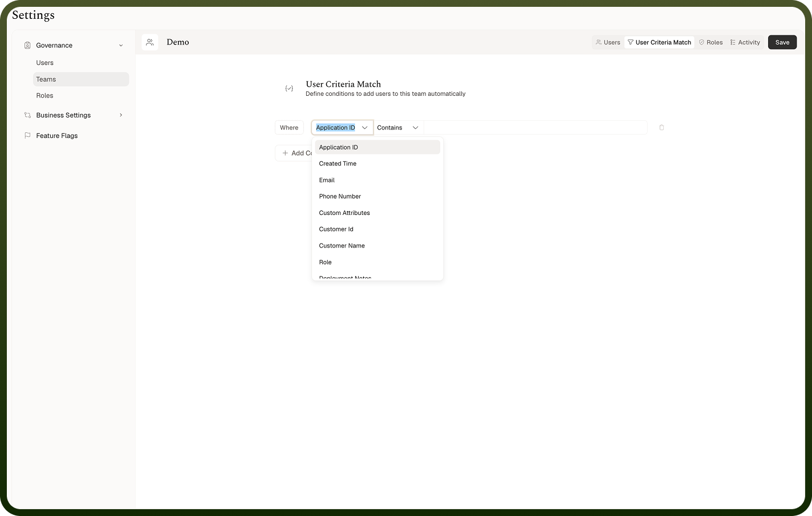Click the plus icon for Add Condition
This screenshot has width=812, height=516.
coord(285,153)
